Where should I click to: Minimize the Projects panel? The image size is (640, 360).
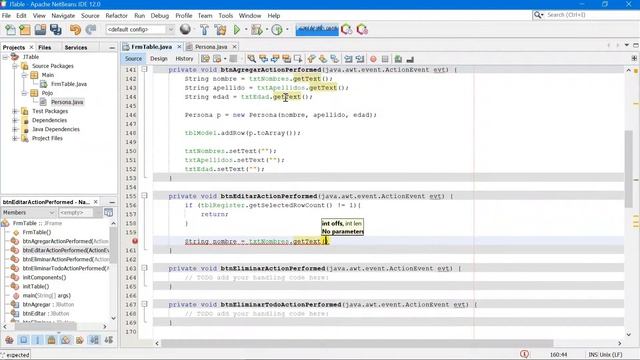(x=112, y=48)
